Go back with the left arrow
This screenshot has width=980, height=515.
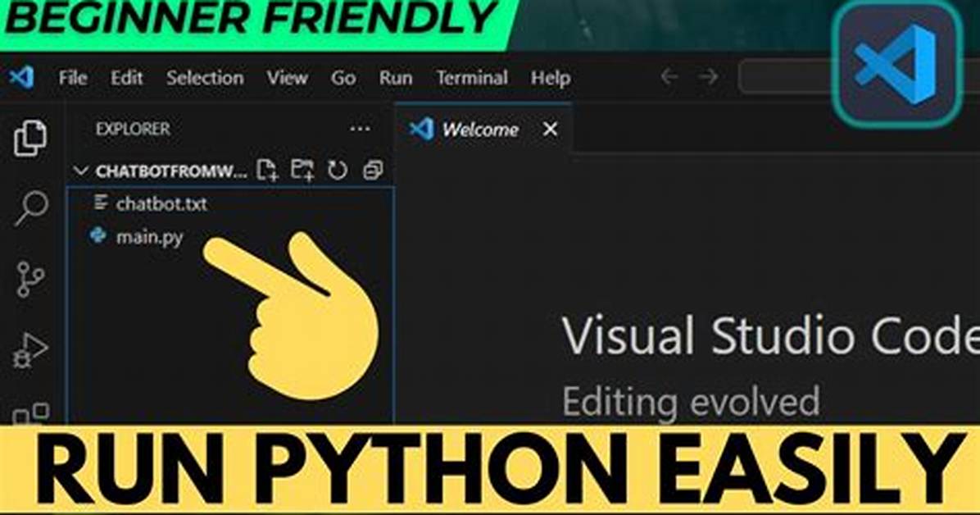tap(669, 77)
